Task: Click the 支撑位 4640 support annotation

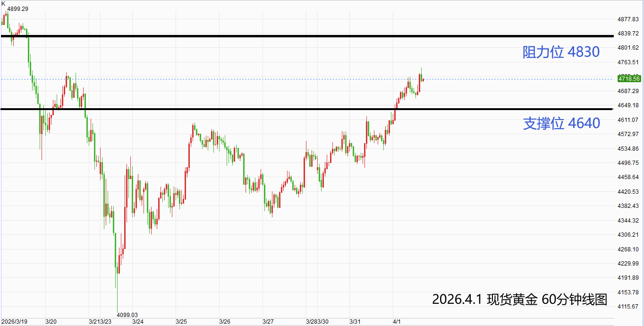Action: click(x=561, y=123)
